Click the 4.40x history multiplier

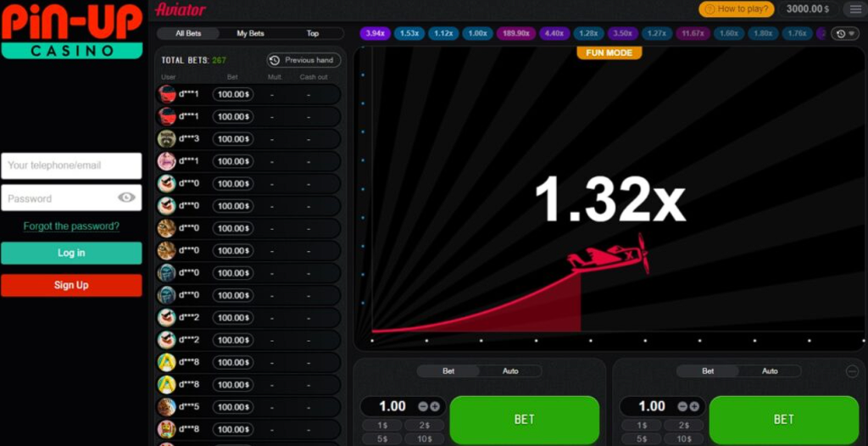(554, 33)
